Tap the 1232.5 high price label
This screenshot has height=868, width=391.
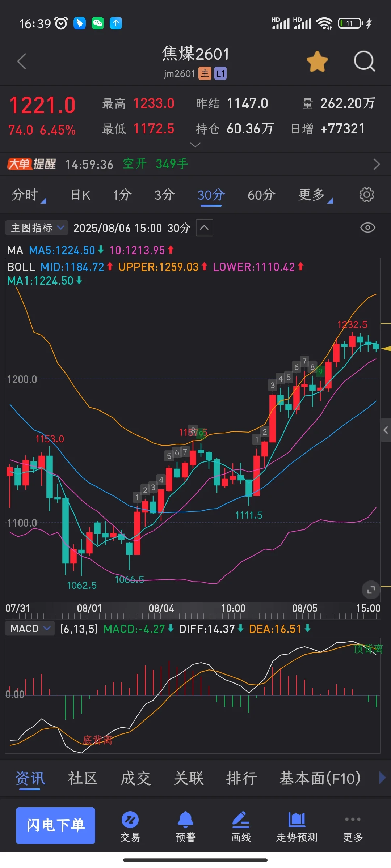click(352, 324)
